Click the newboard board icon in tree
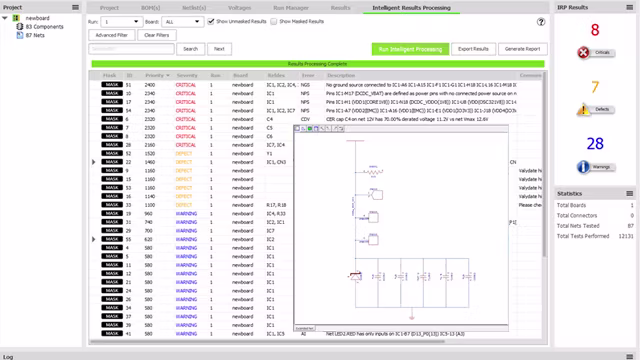Screen dimensions: 640x360 point(16,18)
